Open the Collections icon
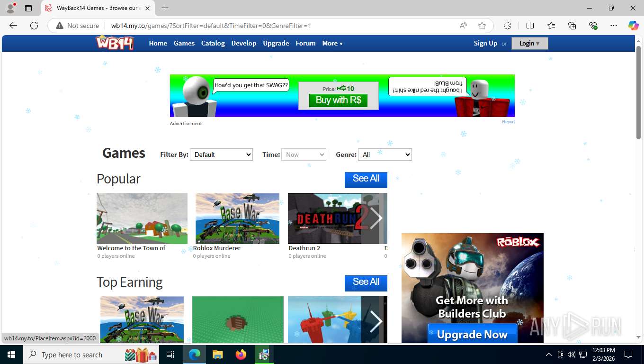The image size is (644, 364). pyautogui.click(x=572, y=26)
